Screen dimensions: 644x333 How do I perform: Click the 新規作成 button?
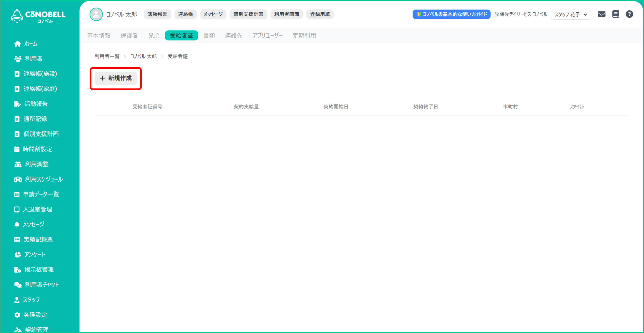coord(116,78)
